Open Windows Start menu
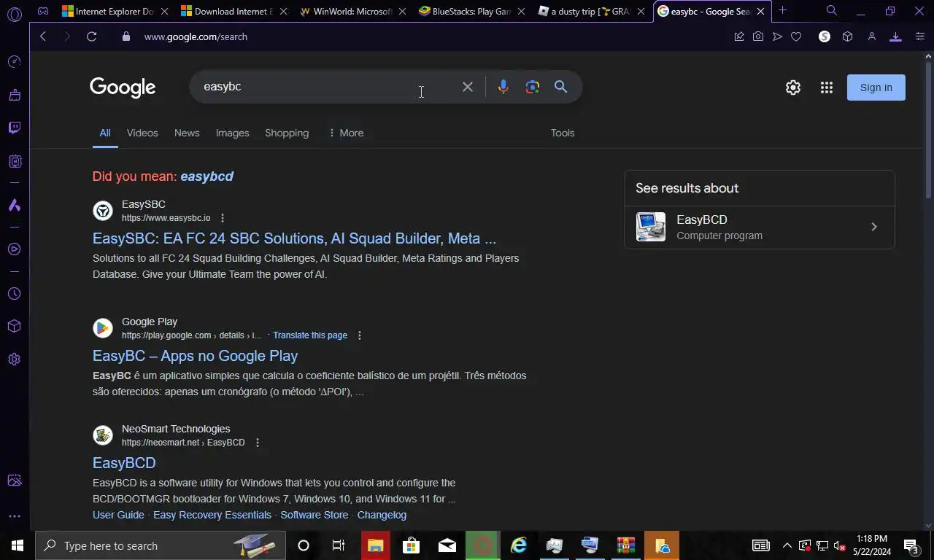934x560 pixels. point(18,545)
